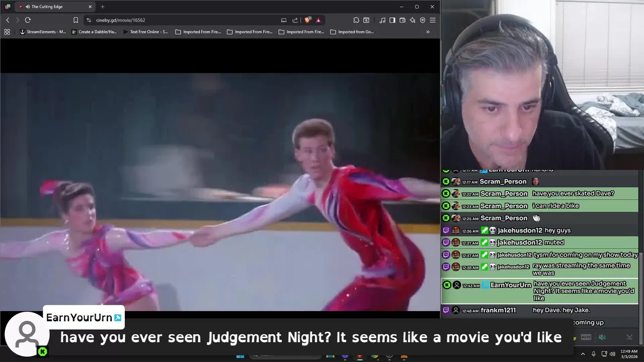This screenshot has height=362, width=644.
Task: Mute audio on The Cutting Edge tab
Action: point(27,7)
